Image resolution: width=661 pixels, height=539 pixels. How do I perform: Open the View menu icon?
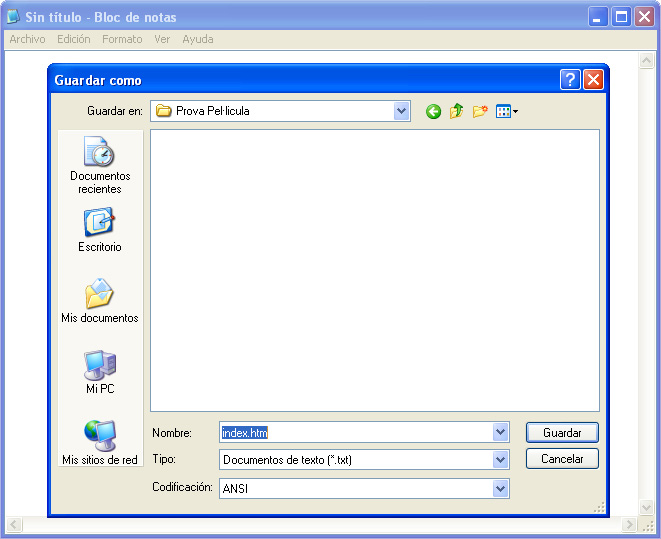pyautogui.click(x=506, y=112)
